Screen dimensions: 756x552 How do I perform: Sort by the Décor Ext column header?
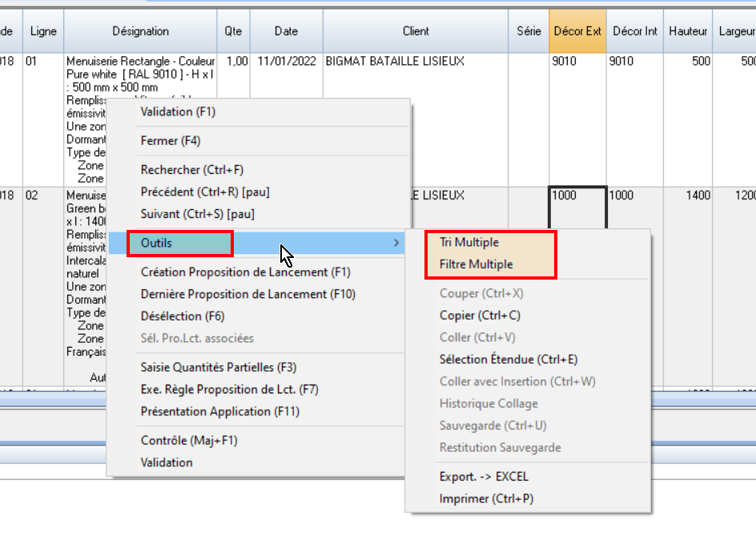[577, 32]
